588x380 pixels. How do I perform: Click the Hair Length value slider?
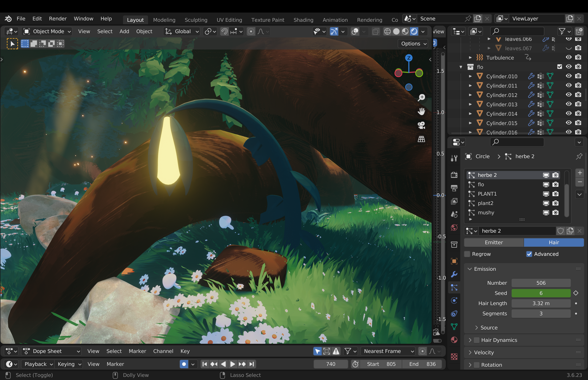[541, 303]
